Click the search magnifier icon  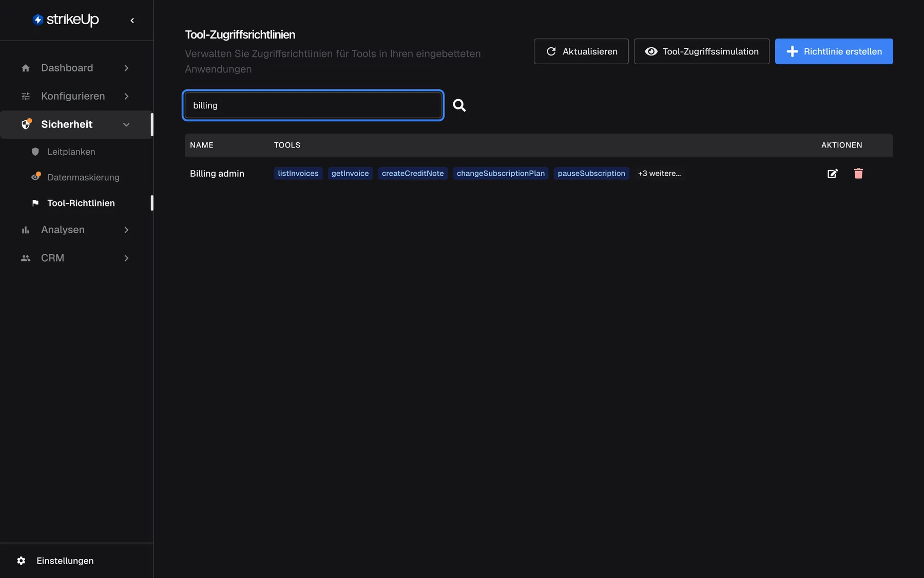(x=459, y=105)
